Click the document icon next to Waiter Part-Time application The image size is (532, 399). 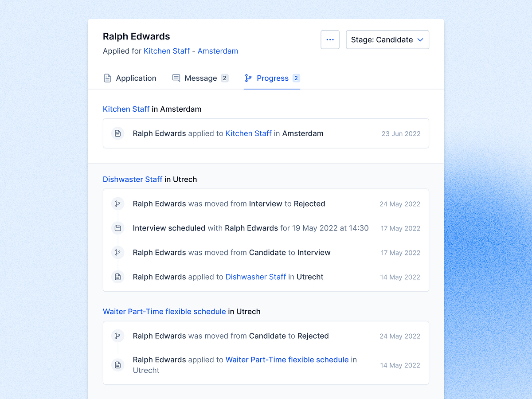click(x=117, y=365)
